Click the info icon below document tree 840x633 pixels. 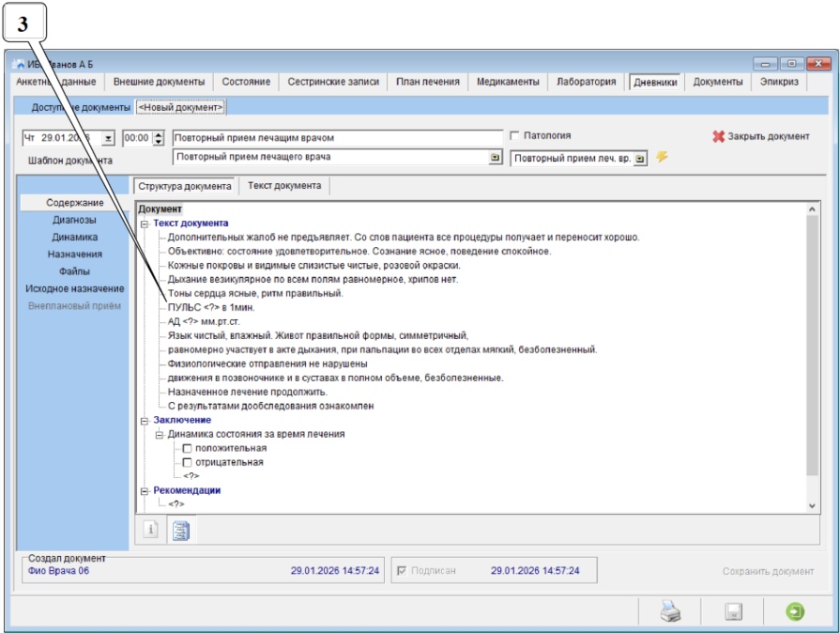pyautogui.click(x=149, y=531)
